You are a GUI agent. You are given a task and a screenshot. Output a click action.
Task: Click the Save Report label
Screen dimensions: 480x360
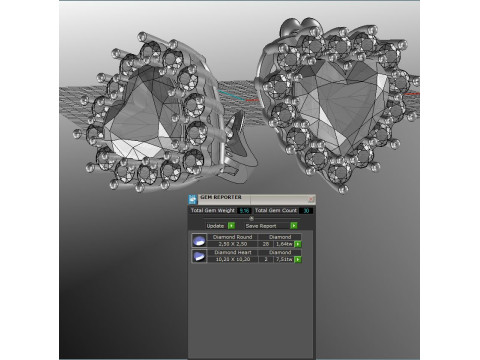(x=261, y=226)
